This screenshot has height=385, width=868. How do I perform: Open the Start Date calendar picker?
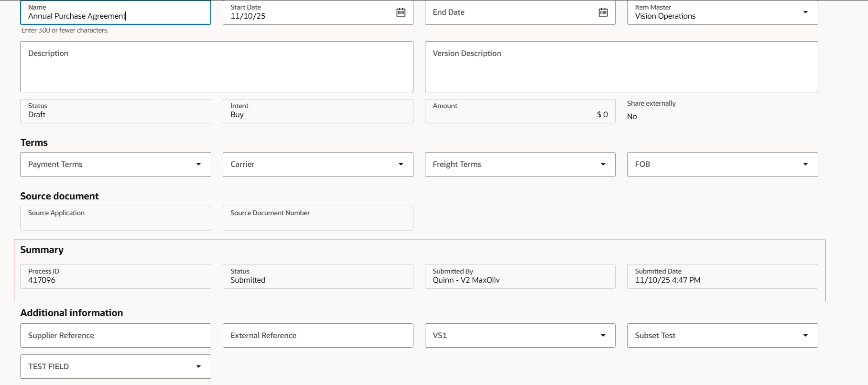(401, 12)
